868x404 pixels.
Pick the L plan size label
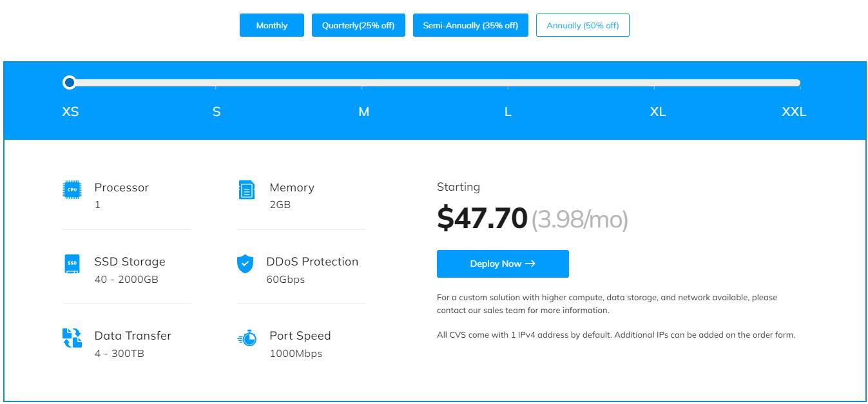tap(508, 111)
